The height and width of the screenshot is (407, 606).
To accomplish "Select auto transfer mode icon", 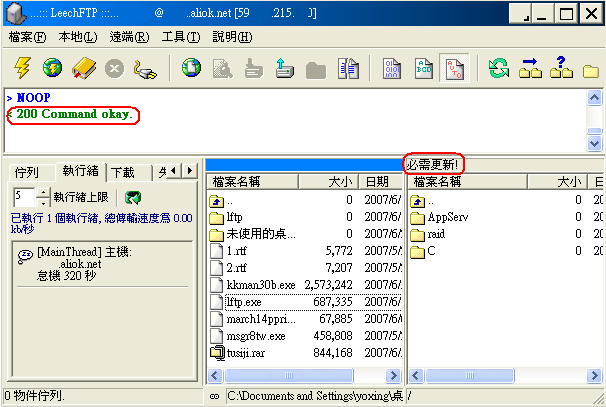I will pos(452,68).
